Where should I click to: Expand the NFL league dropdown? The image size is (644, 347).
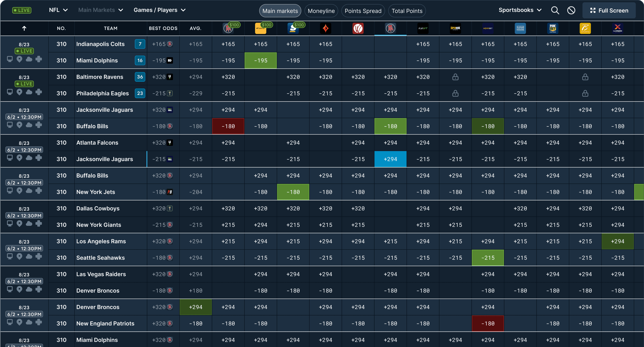pos(58,10)
